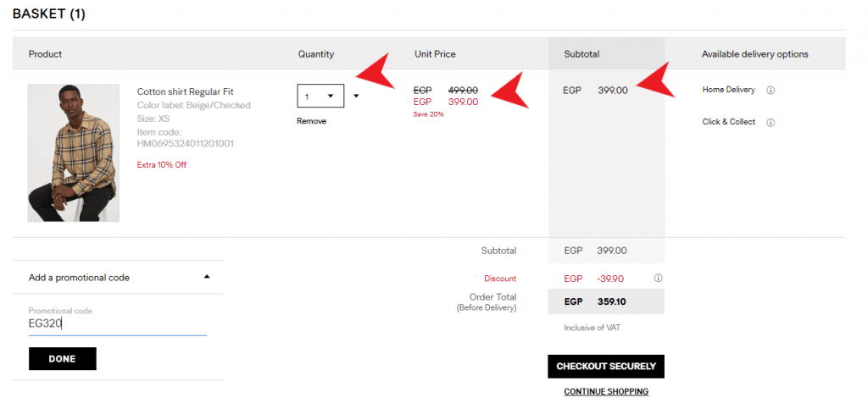Open the info icon next to Discount amount
Screen dimensions: 868x420
659,278
